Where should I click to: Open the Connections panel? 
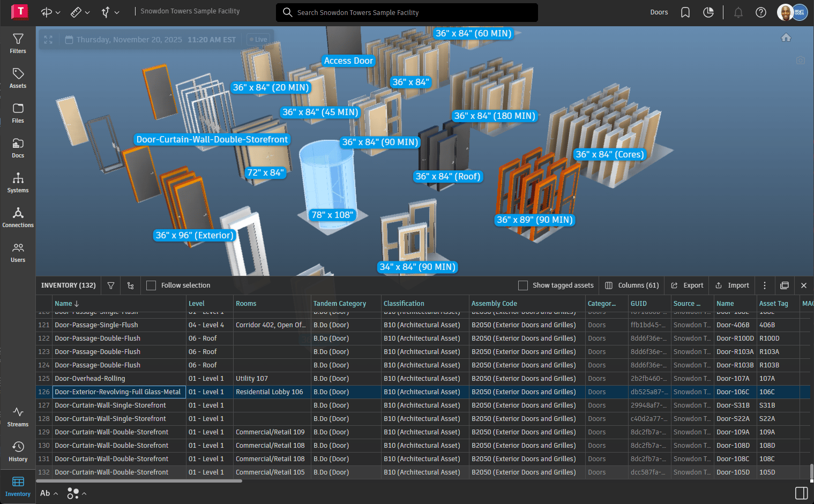[18, 217]
